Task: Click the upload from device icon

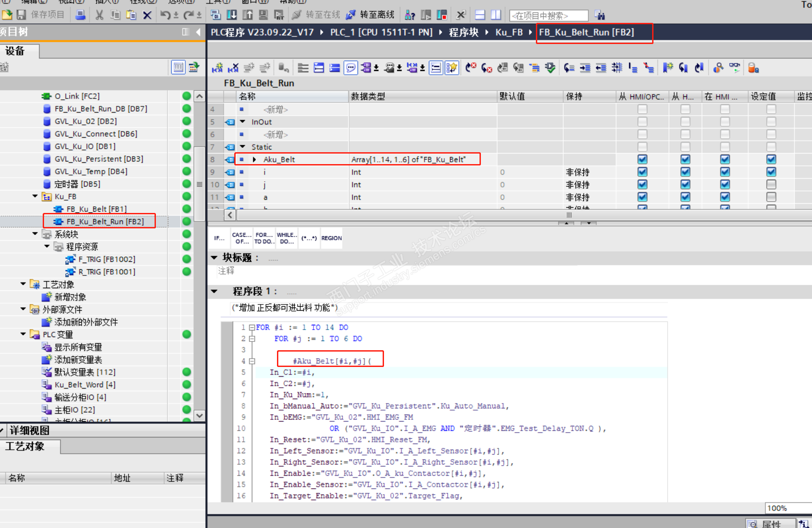Action: tap(247, 15)
